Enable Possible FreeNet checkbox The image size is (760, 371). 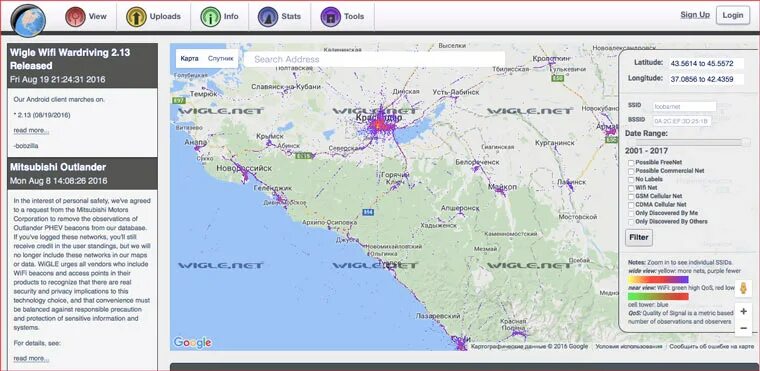[631, 163]
